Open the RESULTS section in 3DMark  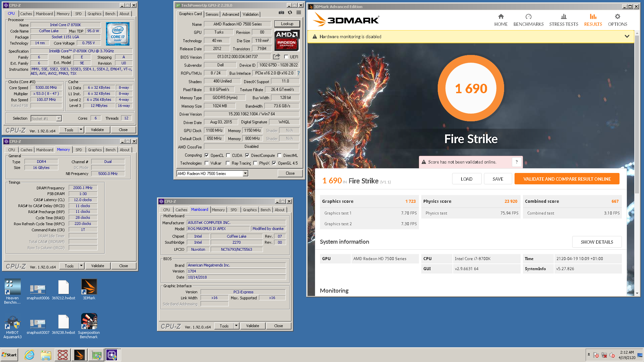(593, 20)
